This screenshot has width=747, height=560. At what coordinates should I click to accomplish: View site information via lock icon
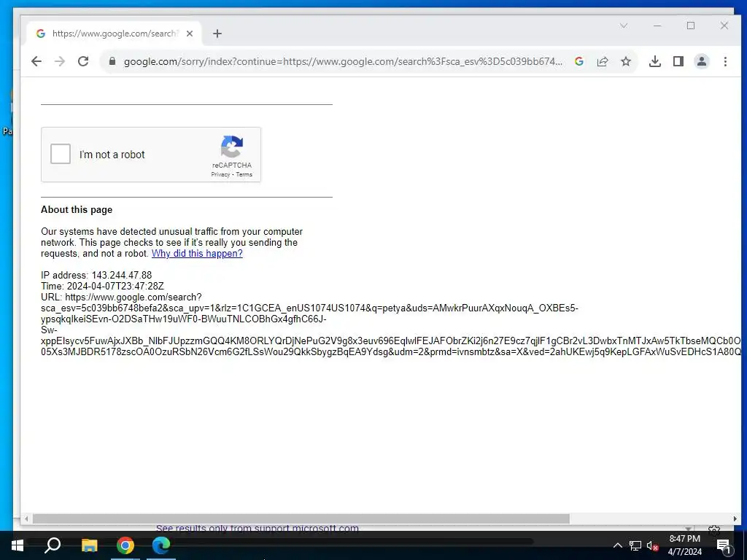click(112, 61)
